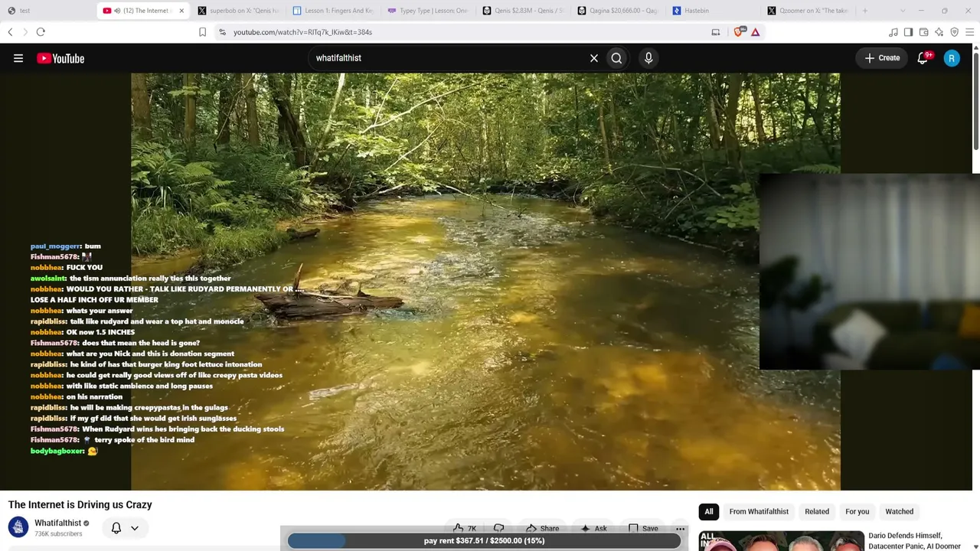Screen dimensions: 980x551
Task: Switch to 'Lesson 1: Fingers And Keys' tab
Action: point(333,11)
